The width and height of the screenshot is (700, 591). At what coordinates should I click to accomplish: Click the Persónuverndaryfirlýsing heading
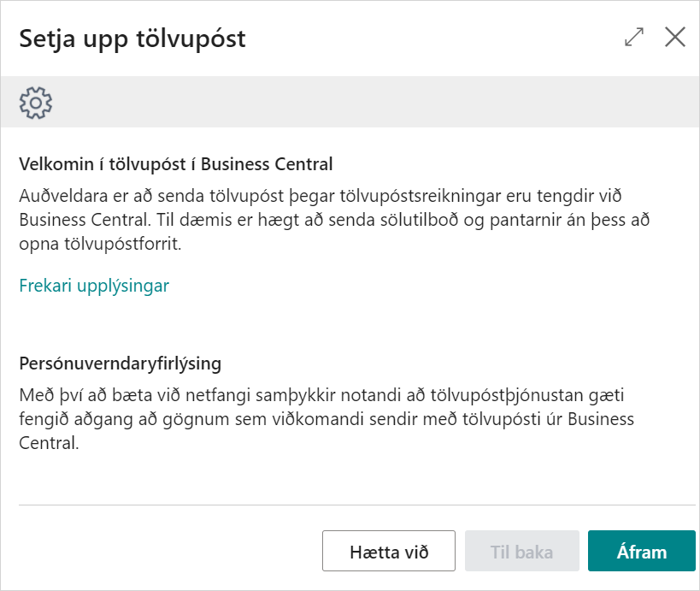point(121,363)
